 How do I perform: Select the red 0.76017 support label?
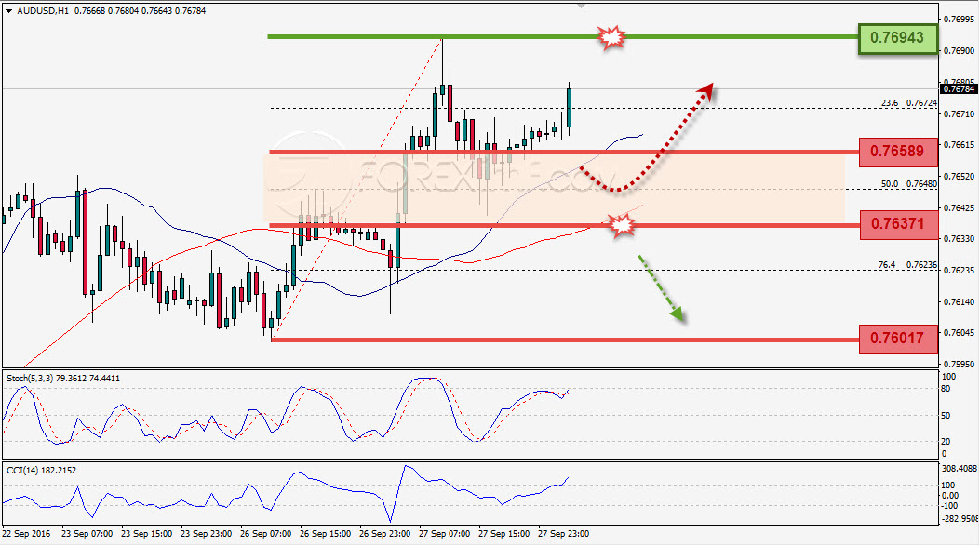click(x=897, y=339)
